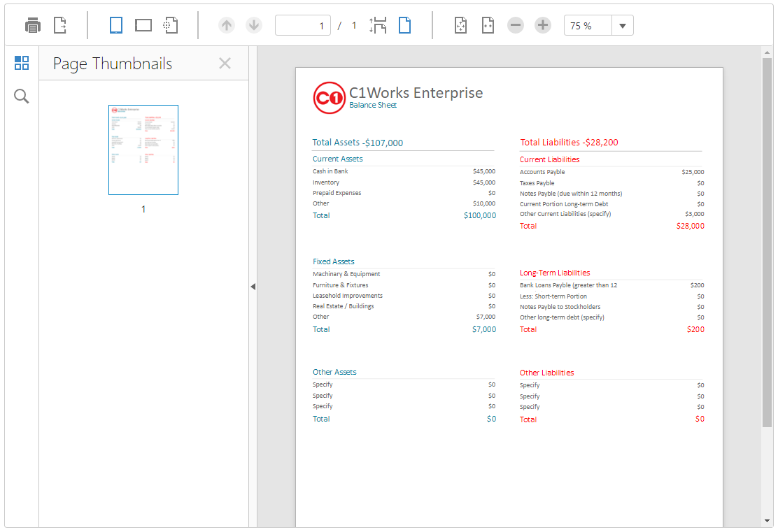Open the zoom level dropdown arrow
This screenshot has width=778, height=532.
point(622,26)
